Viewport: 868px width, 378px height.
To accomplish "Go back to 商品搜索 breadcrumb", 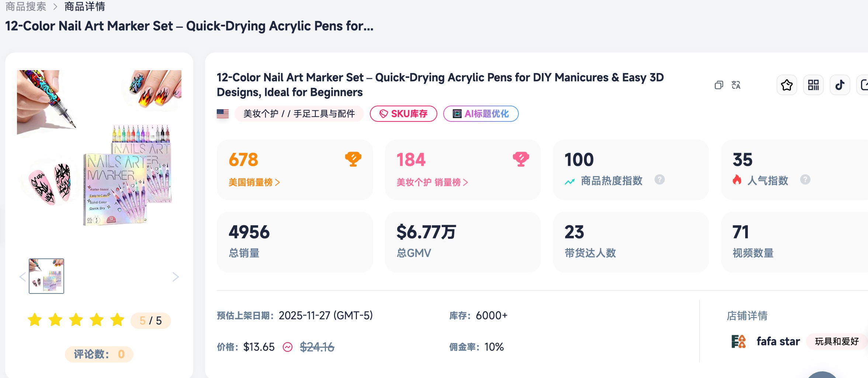I will 26,6.
